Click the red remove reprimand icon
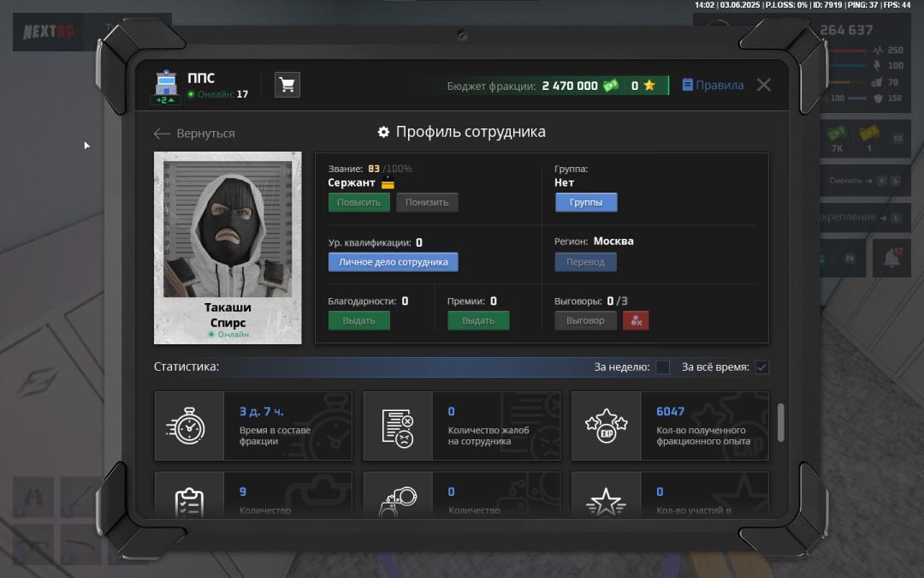This screenshot has width=924, height=578. coord(636,320)
